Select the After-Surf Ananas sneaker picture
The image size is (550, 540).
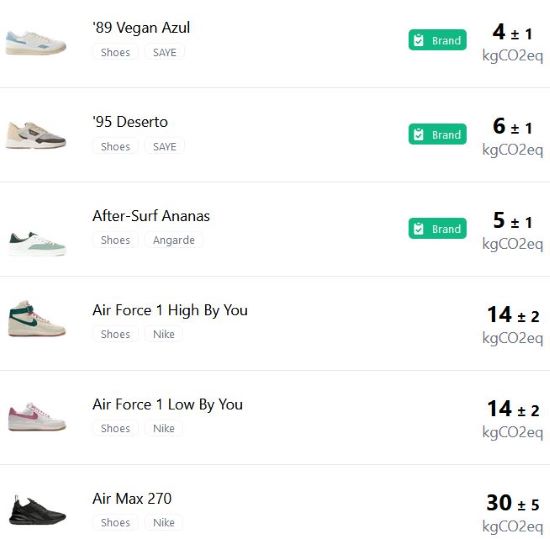point(37,243)
